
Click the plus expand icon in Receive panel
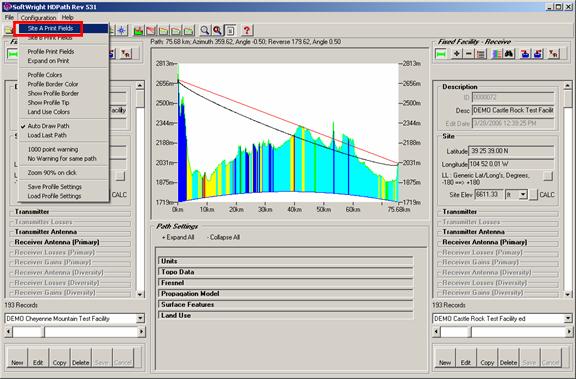point(456,54)
